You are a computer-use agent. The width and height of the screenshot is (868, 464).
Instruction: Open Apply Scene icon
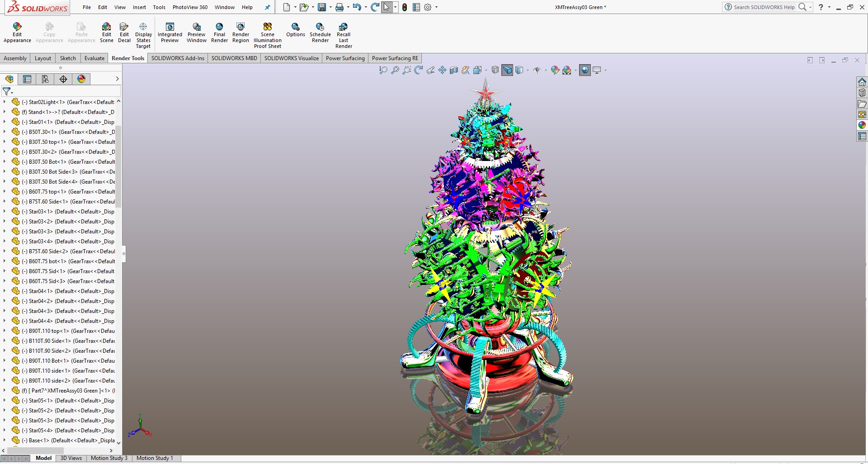click(566, 70)
